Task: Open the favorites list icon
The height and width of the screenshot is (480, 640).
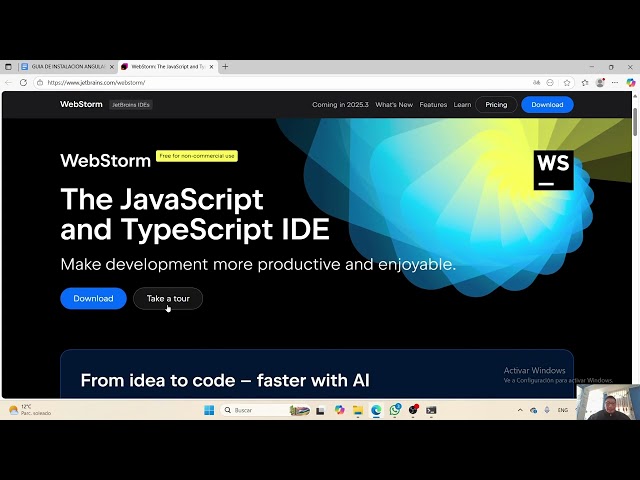Action: [x=584, y=83]
